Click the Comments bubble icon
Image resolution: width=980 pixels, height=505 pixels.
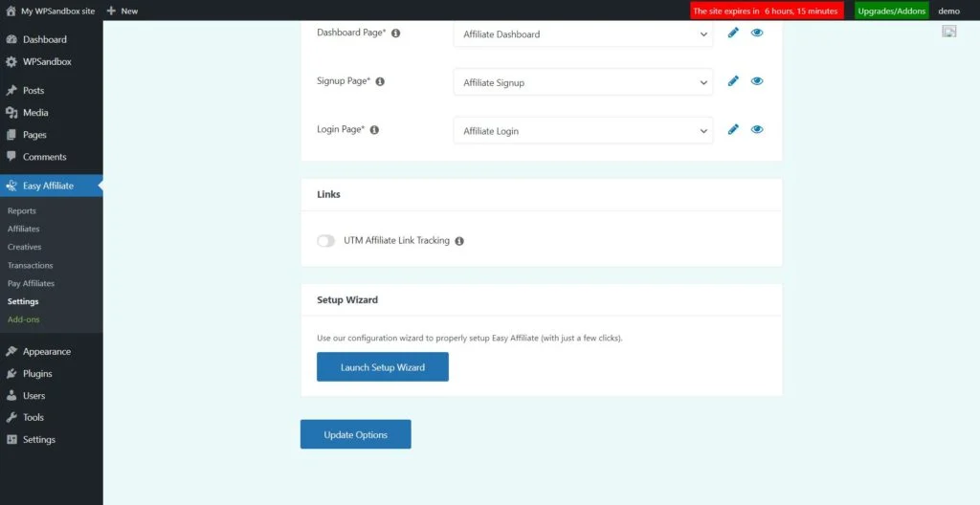click(11, 157)
